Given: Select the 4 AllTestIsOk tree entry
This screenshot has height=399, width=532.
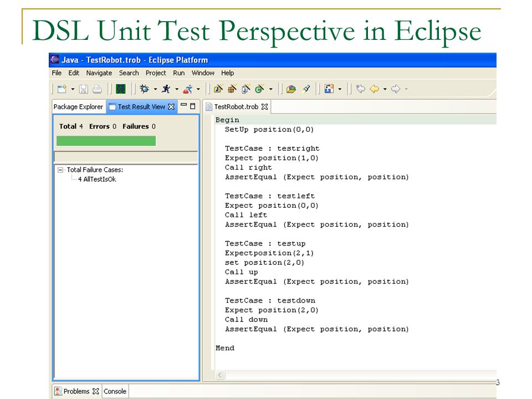Looking at the screenshot, I should [97, 179].
